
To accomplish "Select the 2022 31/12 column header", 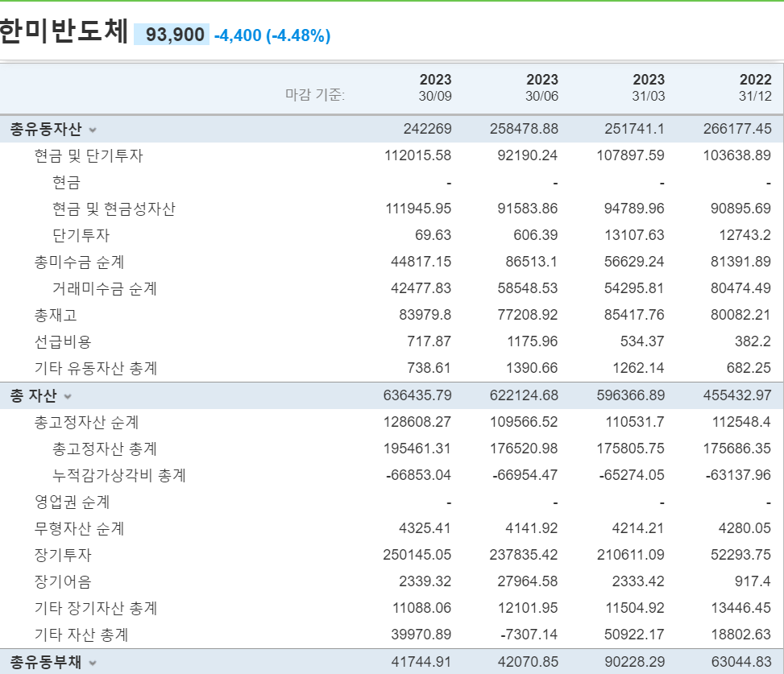I will pyautogui.click(x=755, y=88).
